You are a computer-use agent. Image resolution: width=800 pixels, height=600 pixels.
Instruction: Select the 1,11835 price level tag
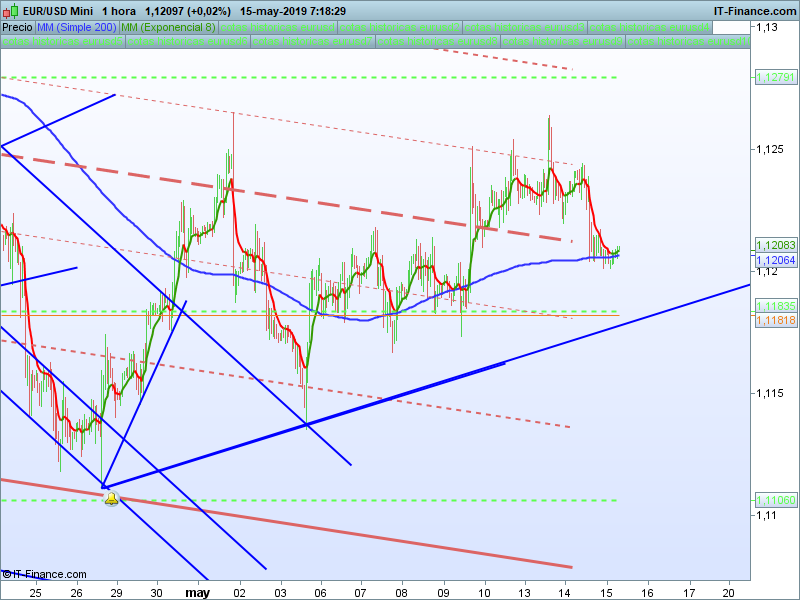(x=776, y=306)
